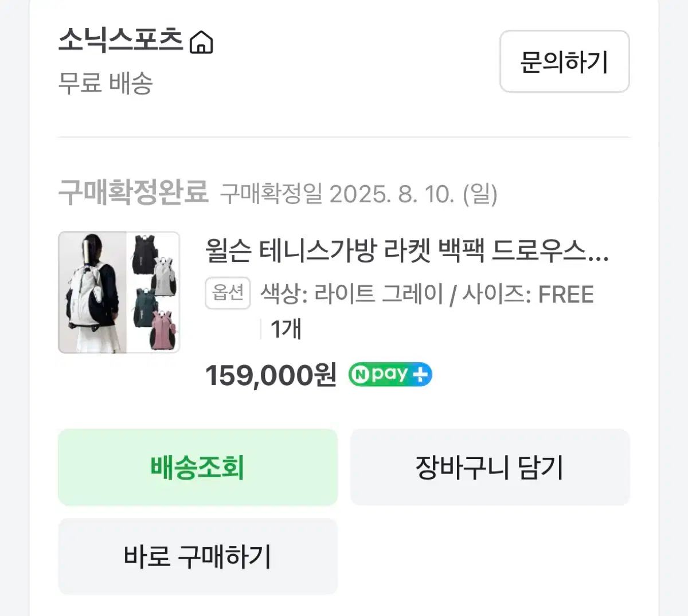The height and width of the screenshot is (616, 688).
Task: Add the item via 장바구니 담기
Action: 490,467
